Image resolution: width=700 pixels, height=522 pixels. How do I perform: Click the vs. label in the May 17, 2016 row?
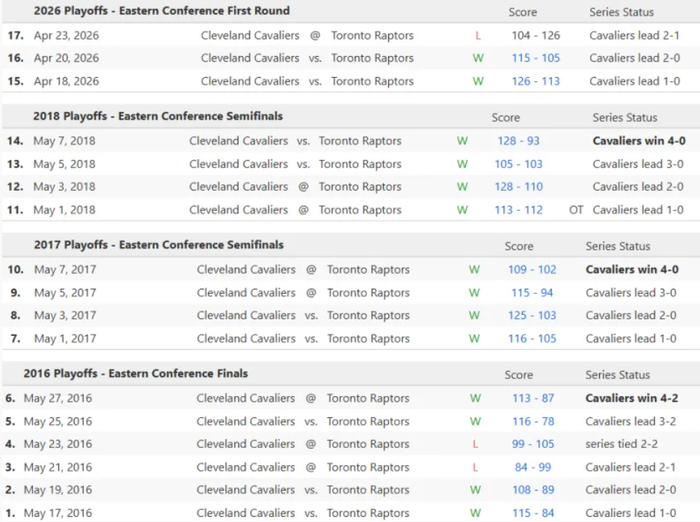pyautogui.click(x=311, y=513)
